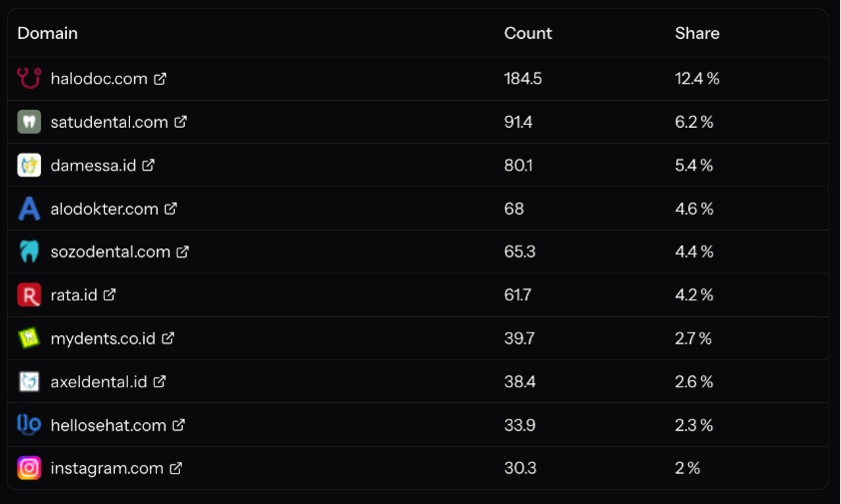Click the Instagram logo favicon
The width and height of the screenshot is (841, 504).
coord(29,468)
